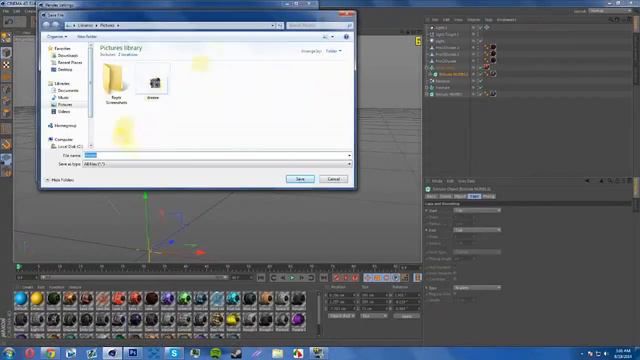Click the Save button
The width and height of the screenshot is (640, 360).
[300, 179]
